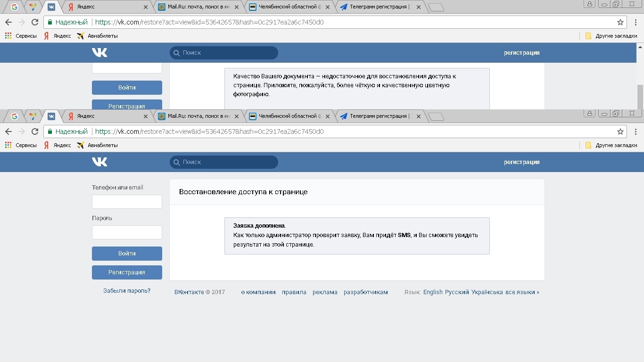Open the реклама footer link

(x=325, y=292)
